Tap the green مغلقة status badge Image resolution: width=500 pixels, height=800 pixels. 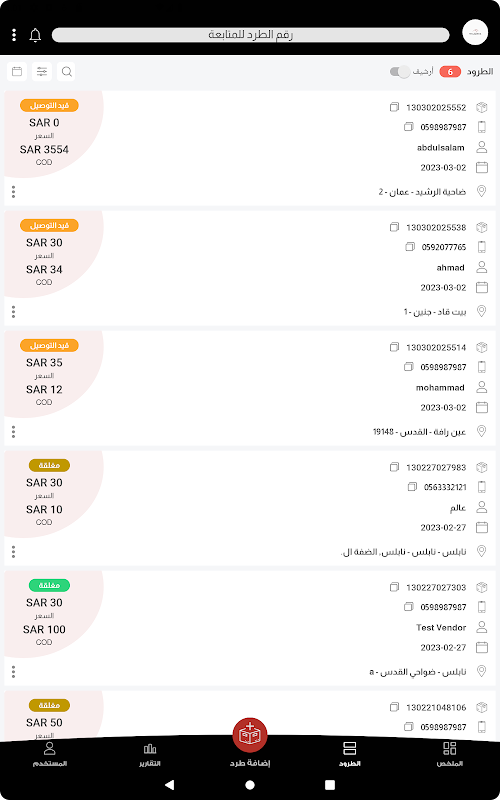click(x=49, y=585)
